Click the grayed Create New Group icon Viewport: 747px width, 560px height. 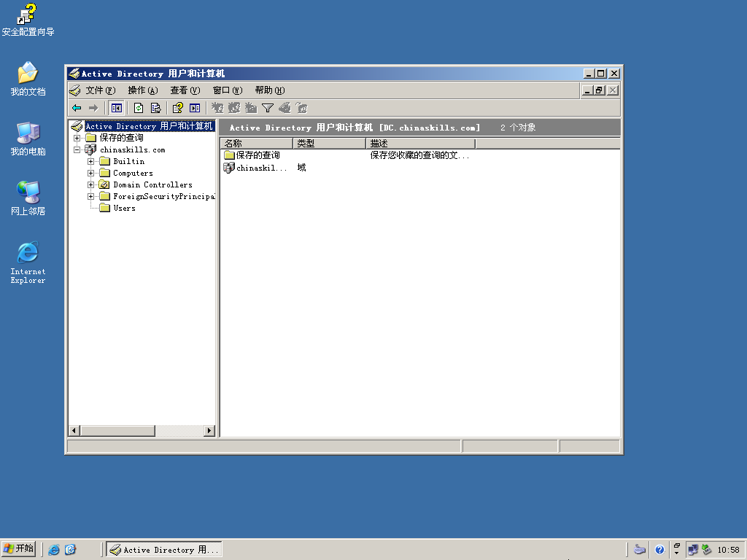click(234, 108)
